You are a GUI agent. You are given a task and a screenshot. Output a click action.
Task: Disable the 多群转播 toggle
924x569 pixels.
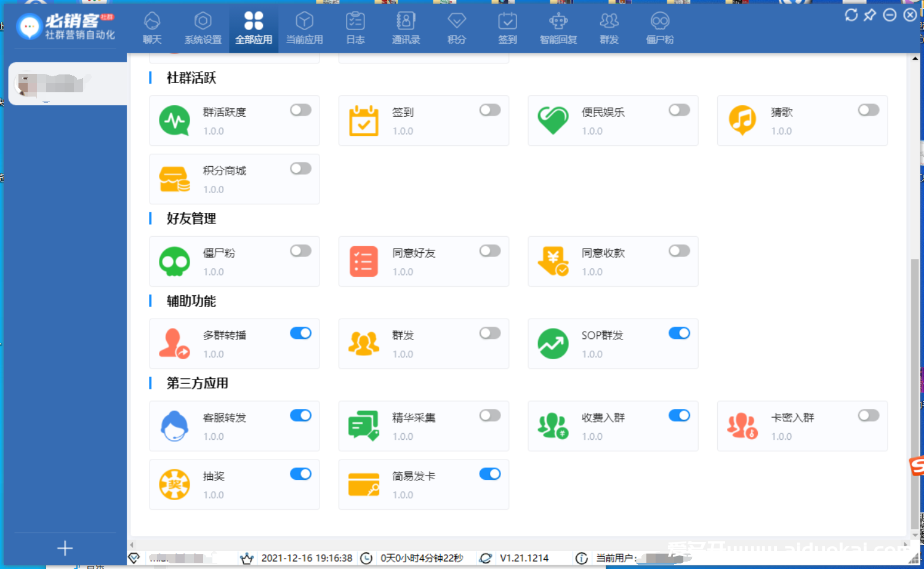point(301,333)
